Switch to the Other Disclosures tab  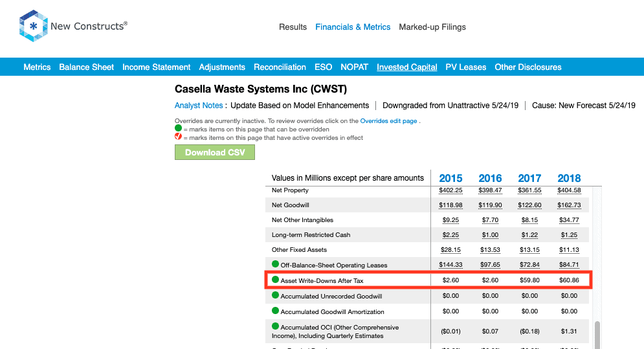(x=528, y=67)
